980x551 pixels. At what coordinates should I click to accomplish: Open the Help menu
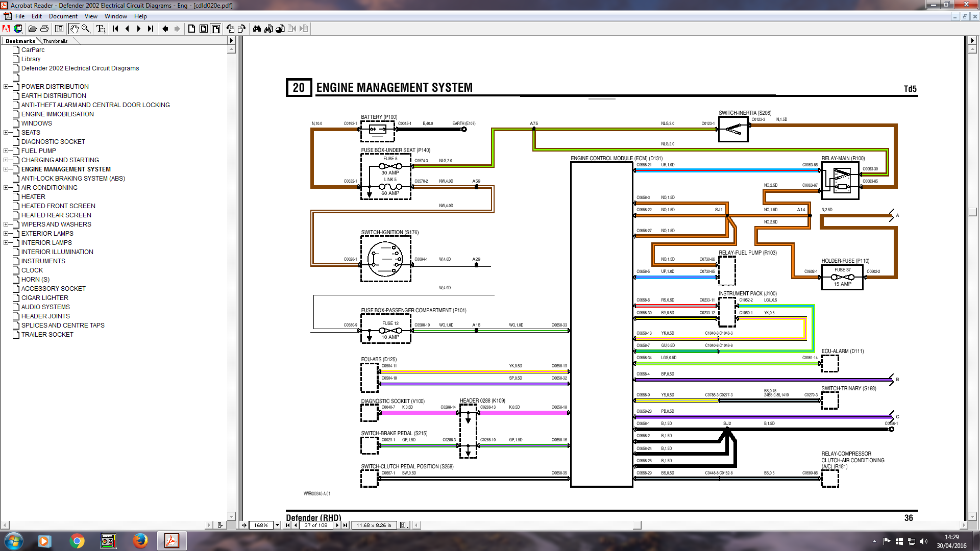click(x=140, y=16)
